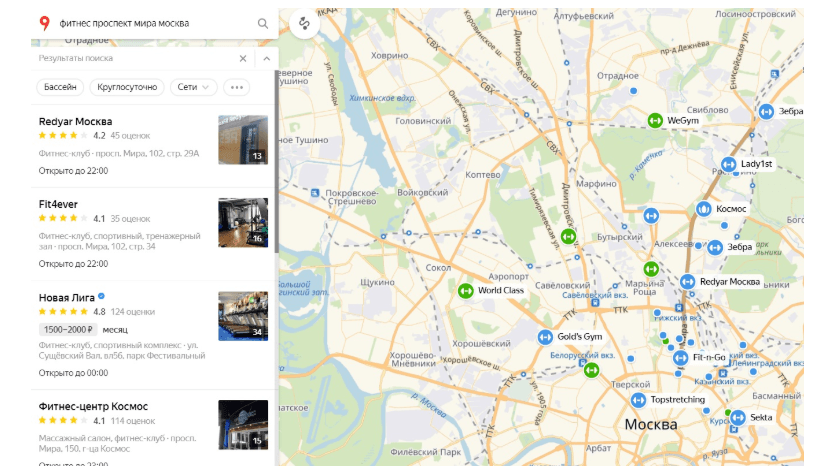The image size is (813, 469).
Task: Select Зебра marker near Свиблово
Action: (766, 111)
